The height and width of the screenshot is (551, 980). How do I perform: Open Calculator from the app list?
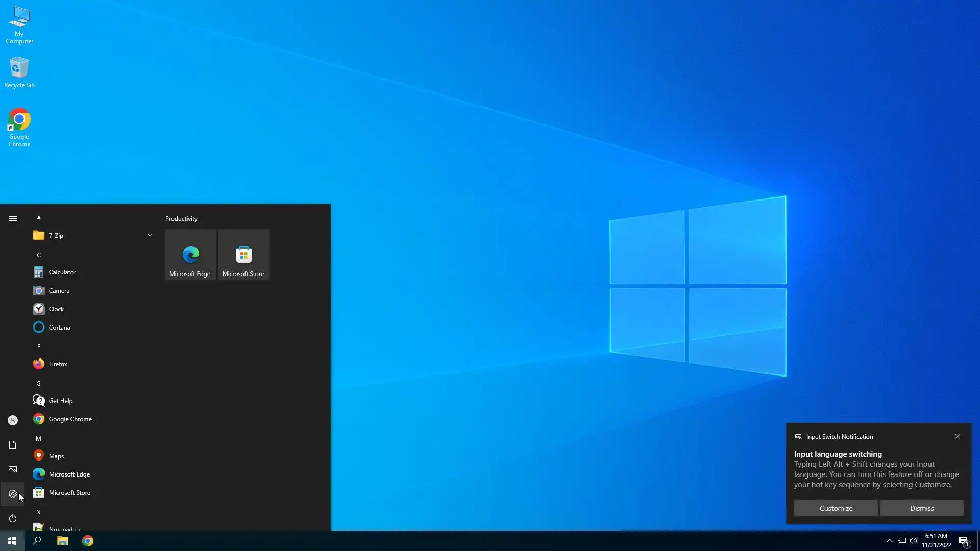(x=62, y=272)
